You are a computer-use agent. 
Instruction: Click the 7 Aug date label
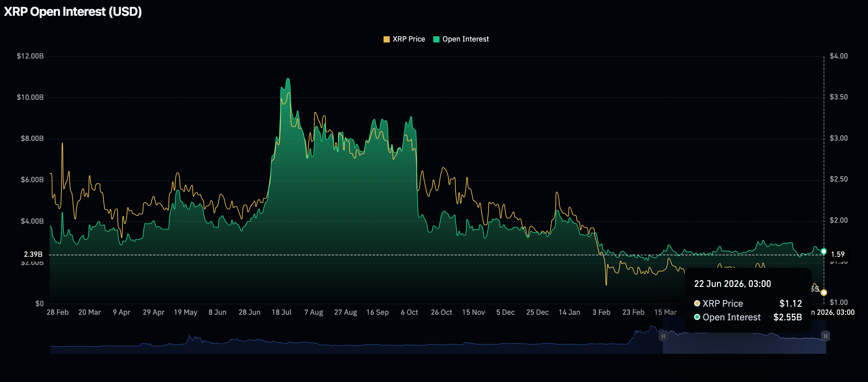point(314,312)
